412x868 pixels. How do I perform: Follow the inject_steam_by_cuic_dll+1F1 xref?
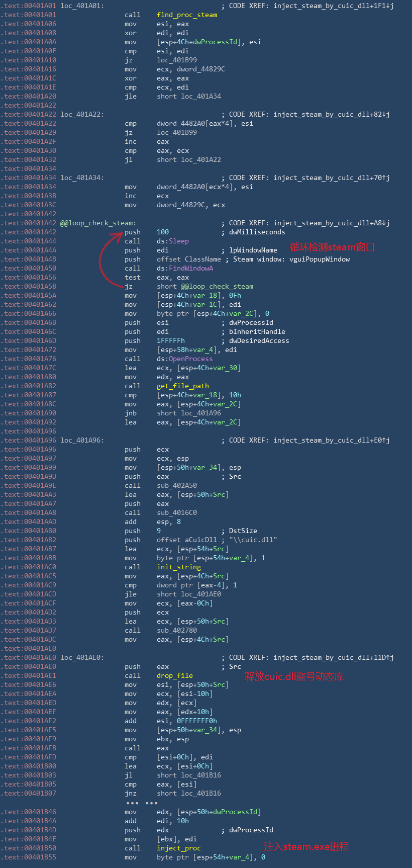pos(334,6)
